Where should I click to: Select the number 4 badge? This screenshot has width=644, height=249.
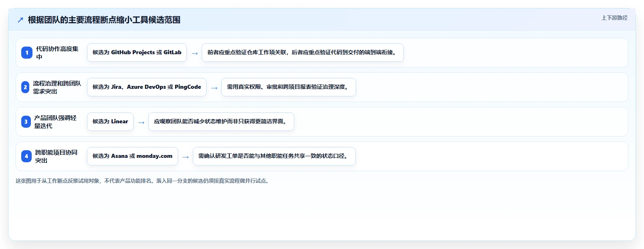pyautogui.click(x=26, y=156)
